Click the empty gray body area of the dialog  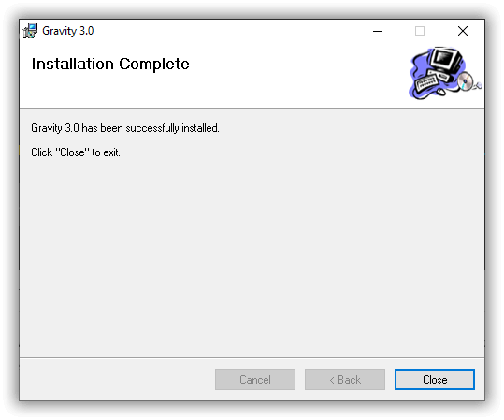[252, 251]
